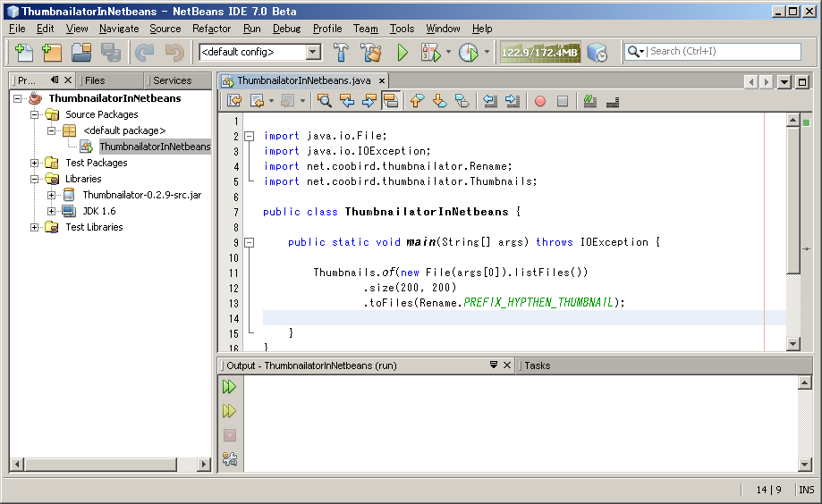Select ThumbnailatorInNetbeans file in project tree

coord(155,147)
